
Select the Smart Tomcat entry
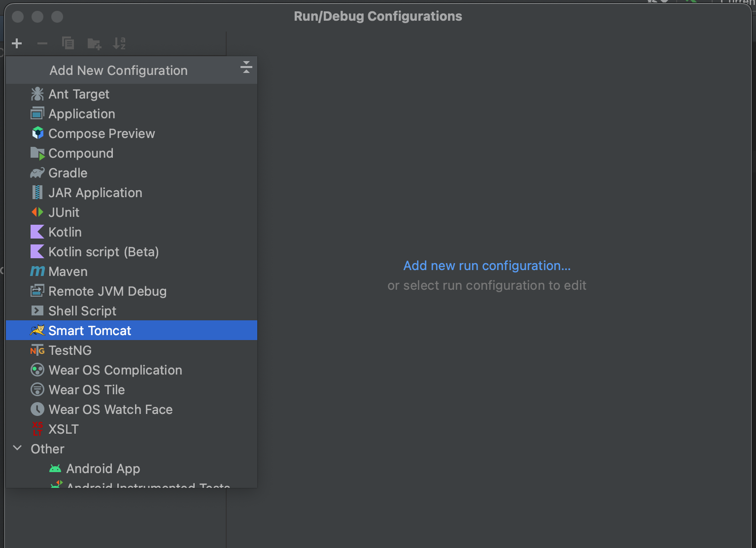tap(132, 330)
